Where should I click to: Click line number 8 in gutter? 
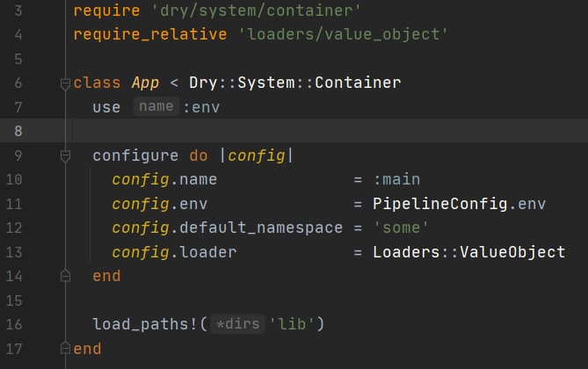point(18,131)
